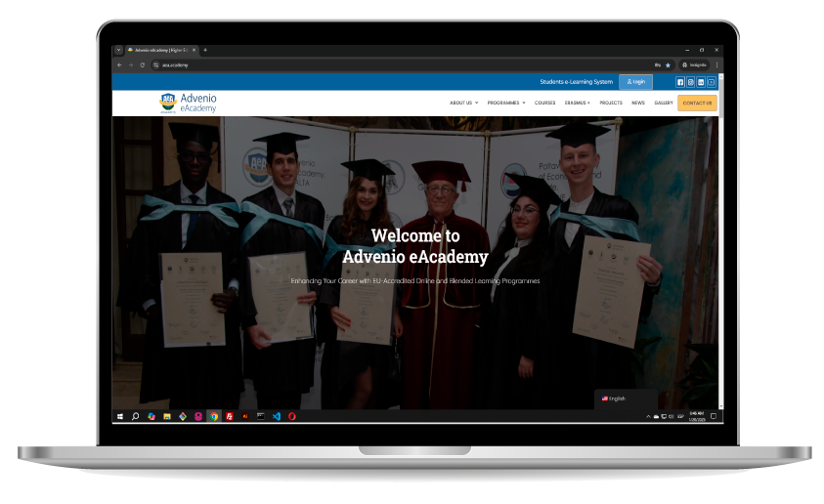Open the Instagram social icon

coord(690,82)
